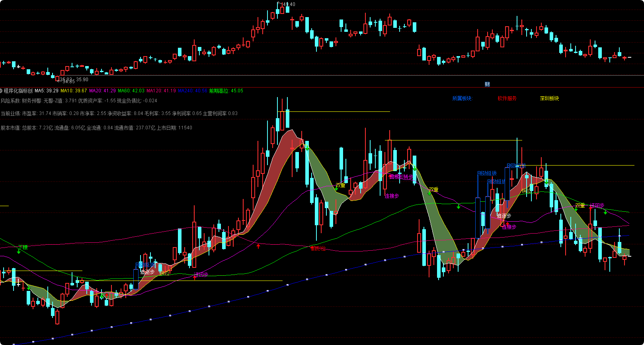
Task: Click the yellow 双重 signal label near the first pullback
Action: point(340,185)
